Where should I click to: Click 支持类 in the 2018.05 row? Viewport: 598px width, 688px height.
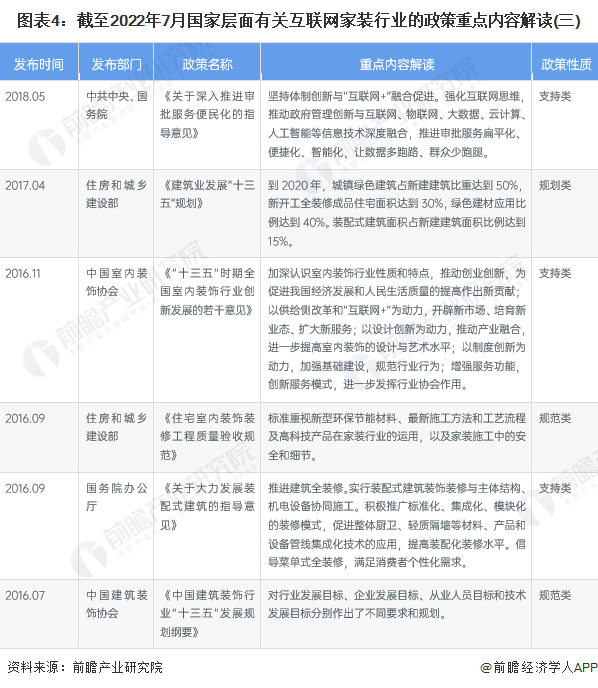[x=555, y=97]
